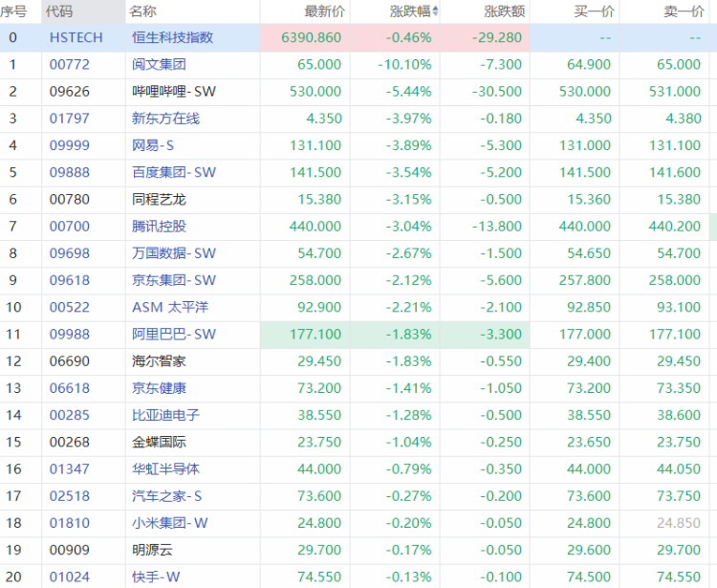Sort by the 卖一价 column header

684,11
